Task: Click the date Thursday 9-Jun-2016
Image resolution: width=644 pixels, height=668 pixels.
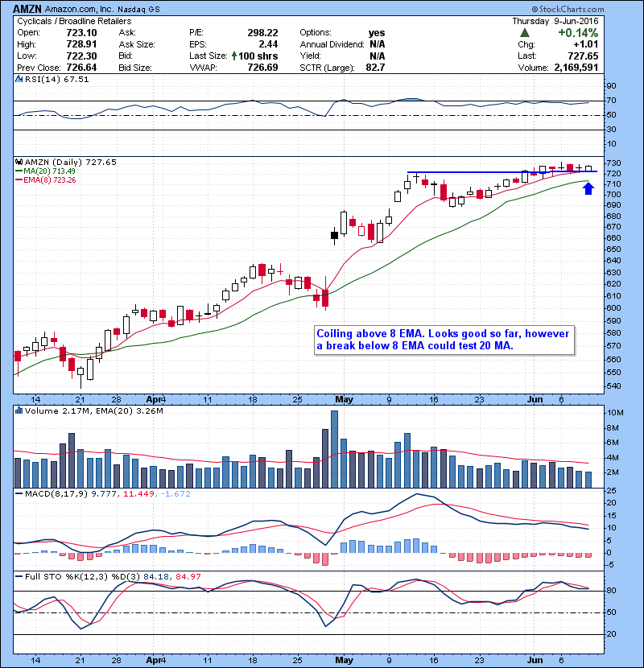Action: tap(555, 21)
